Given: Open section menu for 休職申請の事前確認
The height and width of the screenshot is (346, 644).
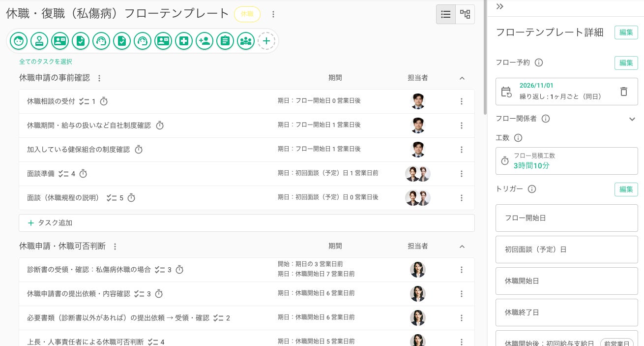Looking at the screenshot, I should pyautogui.click(x=99, y=78).
